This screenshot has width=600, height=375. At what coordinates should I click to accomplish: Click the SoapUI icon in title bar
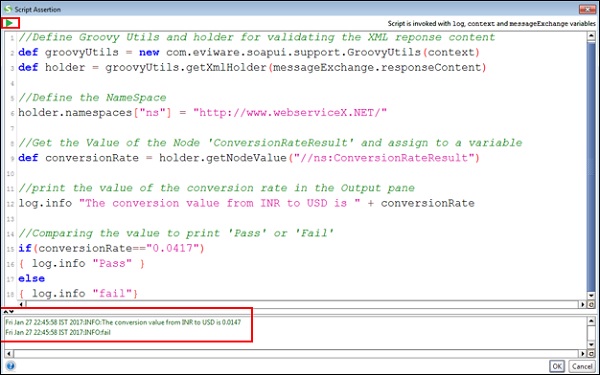point(8,9)
